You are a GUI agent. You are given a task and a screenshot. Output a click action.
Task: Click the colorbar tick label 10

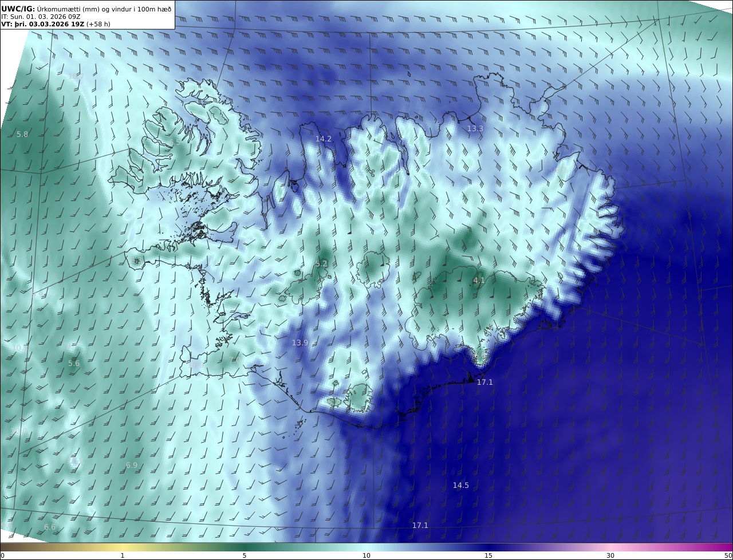(x=366, y=555)
